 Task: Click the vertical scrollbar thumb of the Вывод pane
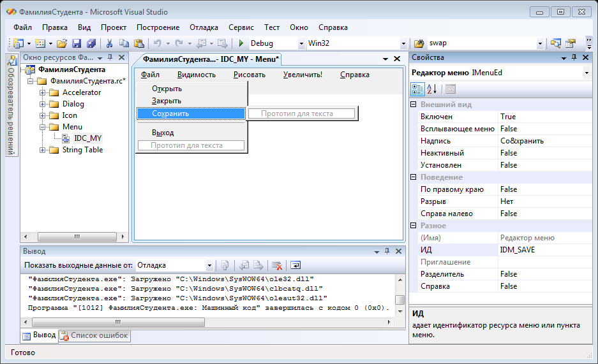coord(400,300)
